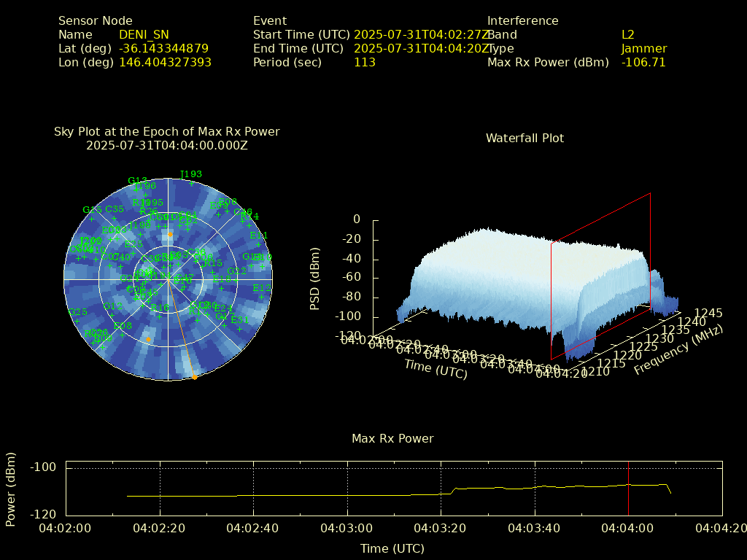Select the E08 satellite marker

pyautogui.click(x=123, y=334)
